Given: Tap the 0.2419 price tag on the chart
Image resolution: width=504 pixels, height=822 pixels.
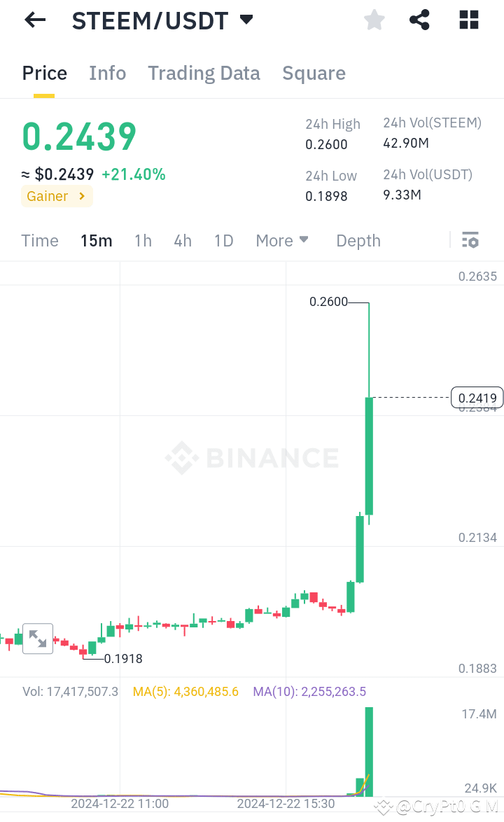Looking at the screenshot, I should tap(477, 397).
